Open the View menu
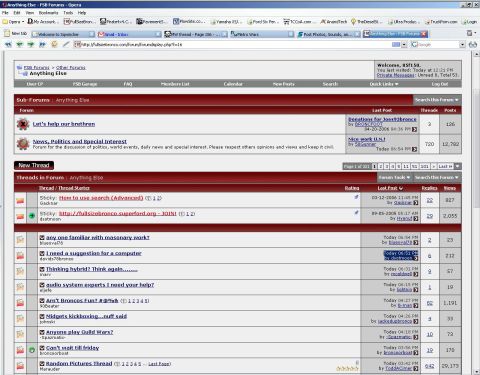This screenshot has width=480, height=375. [x=30, y=13]
